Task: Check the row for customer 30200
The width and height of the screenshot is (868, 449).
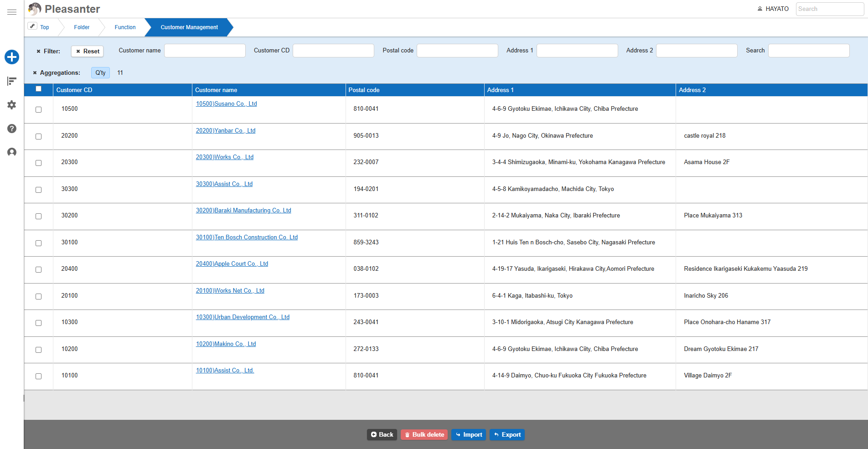Action: 38,216
